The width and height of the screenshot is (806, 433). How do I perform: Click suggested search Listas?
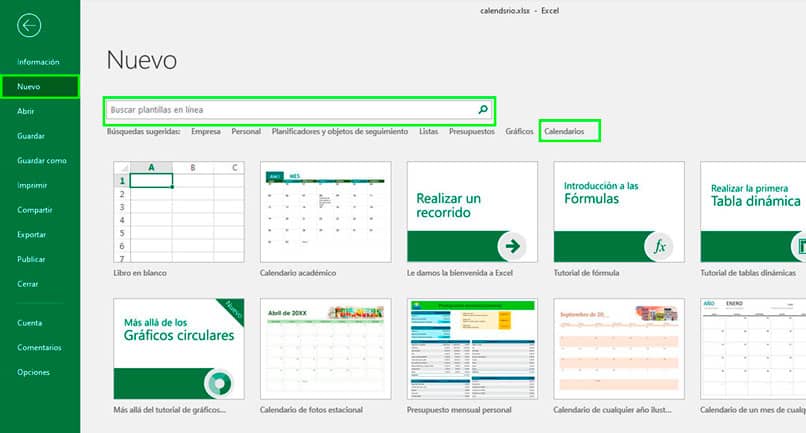point(428,132)
